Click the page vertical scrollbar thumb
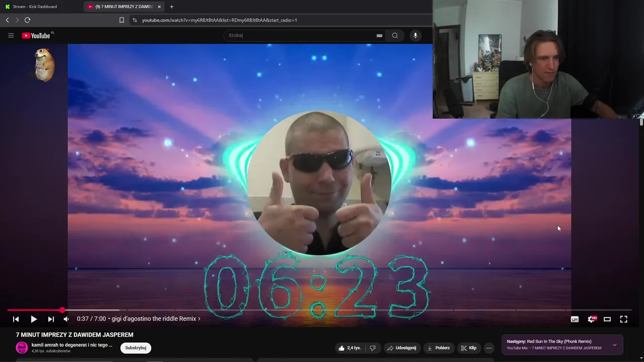Image resolution: width=644 pixels, height=362 pixels. coord(641,121)
